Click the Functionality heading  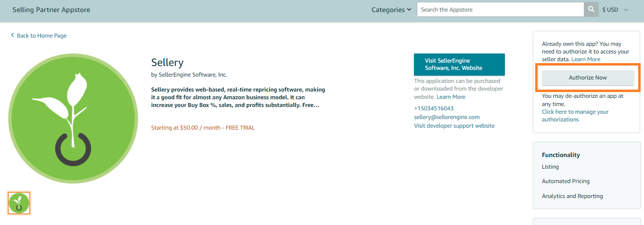561,155
